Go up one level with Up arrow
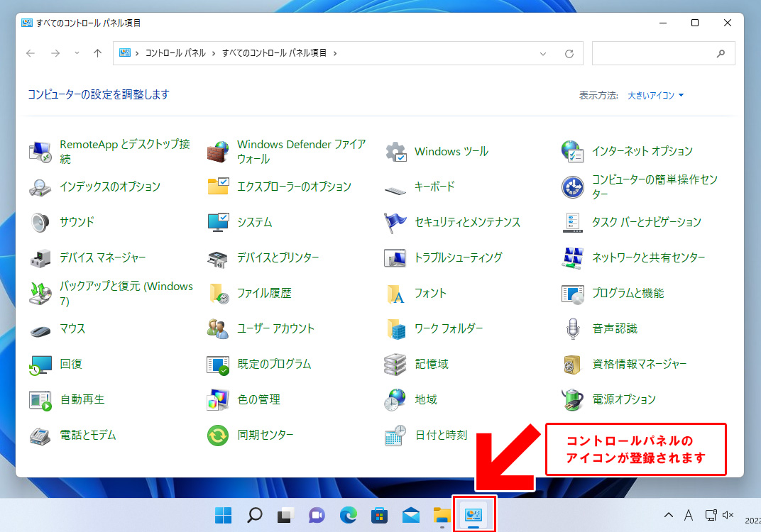 [x=97, y=53]
